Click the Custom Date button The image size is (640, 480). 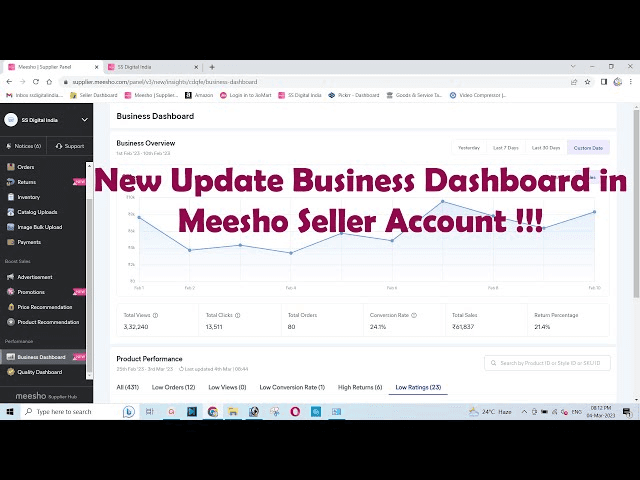tap(588, 148)
